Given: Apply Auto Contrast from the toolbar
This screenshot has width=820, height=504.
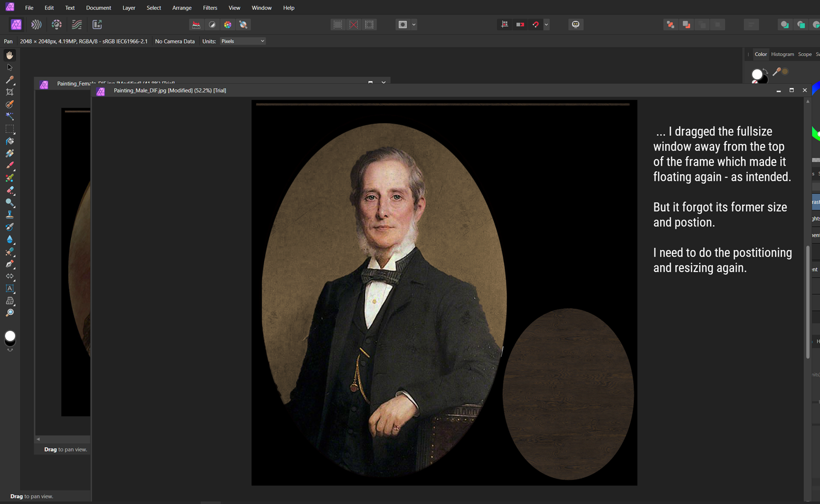Looking at the screenshot, I should point(212,24).
